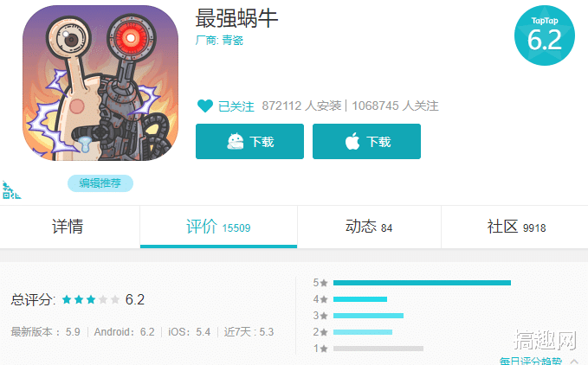Click the collapse chevron beside 每日评分趋势

click(x=574, y=361)
